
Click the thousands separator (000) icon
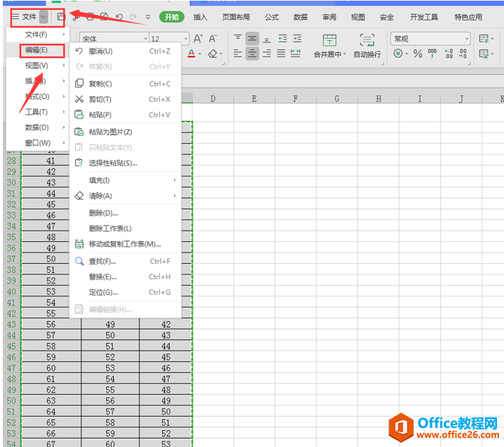point(432,54)
